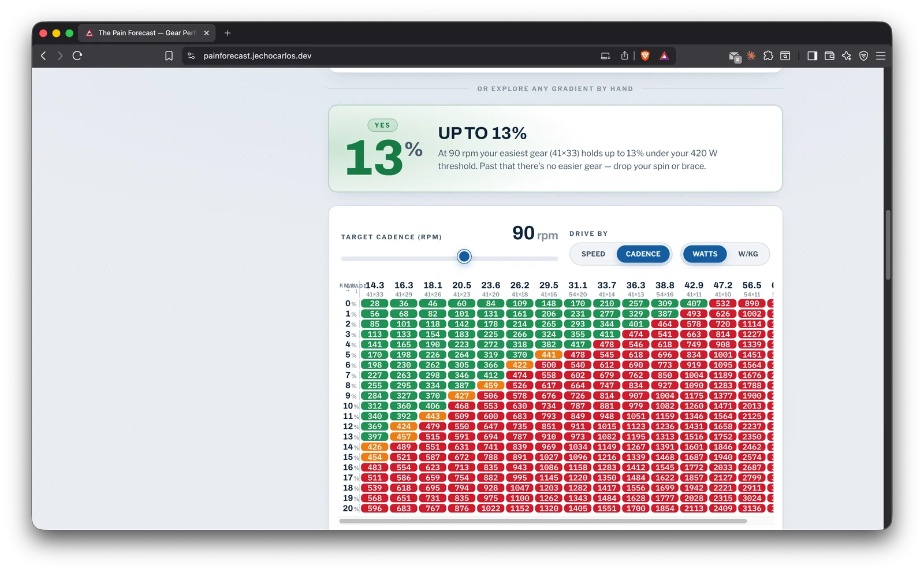Click the table horizontal scrollbar
Screen dimensions: 924x572
[x=543, y=521]
